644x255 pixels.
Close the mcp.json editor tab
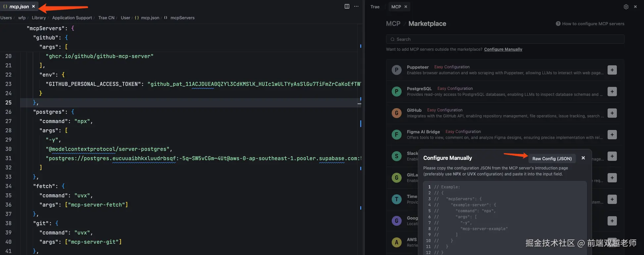tap(33, 6)
